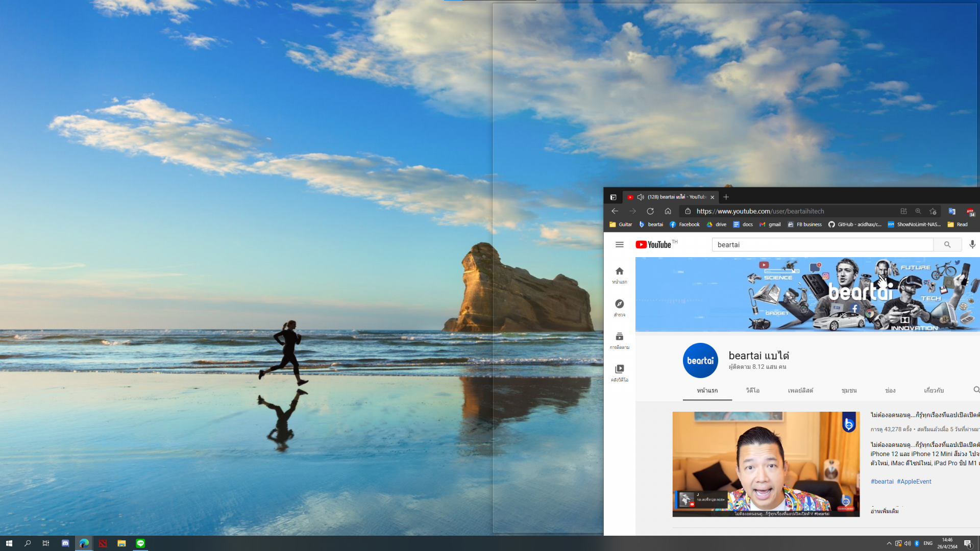Open Task View on taskbar
Screen dimensions: 980x551
click(x=46, y=543)
